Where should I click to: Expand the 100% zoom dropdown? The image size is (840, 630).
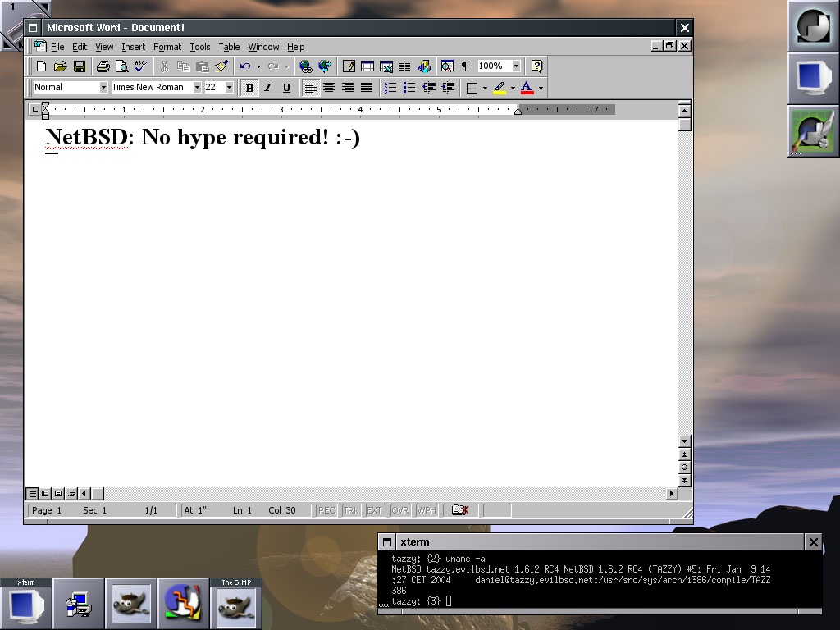click(517, 66)
